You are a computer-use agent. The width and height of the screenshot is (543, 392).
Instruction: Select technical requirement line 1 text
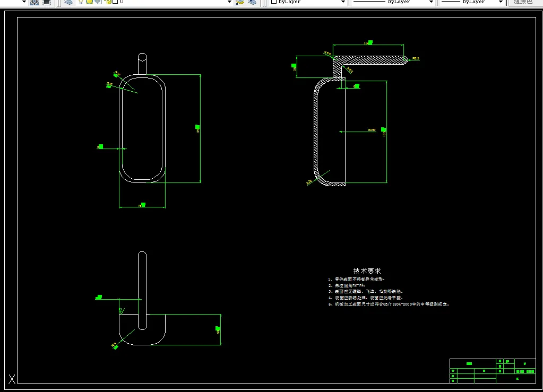(x=356, y=279)
